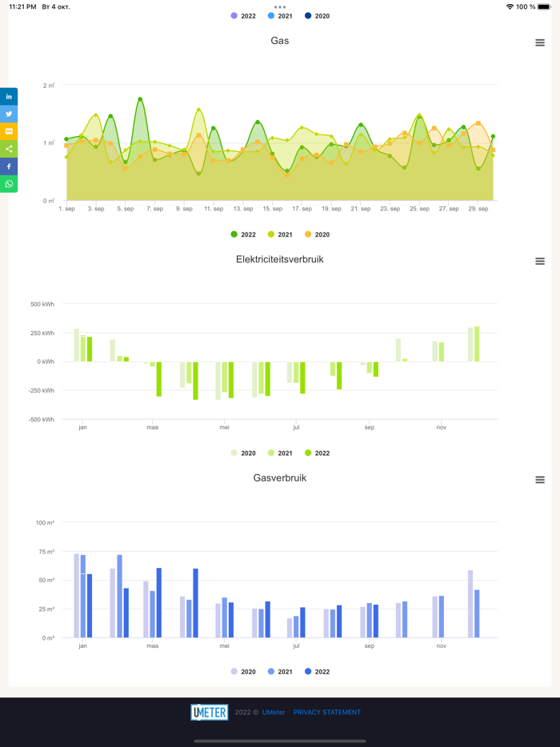560x747 pixels.
Task: Share the page via the Facebook sidebar icon
Action: (9, 166)
